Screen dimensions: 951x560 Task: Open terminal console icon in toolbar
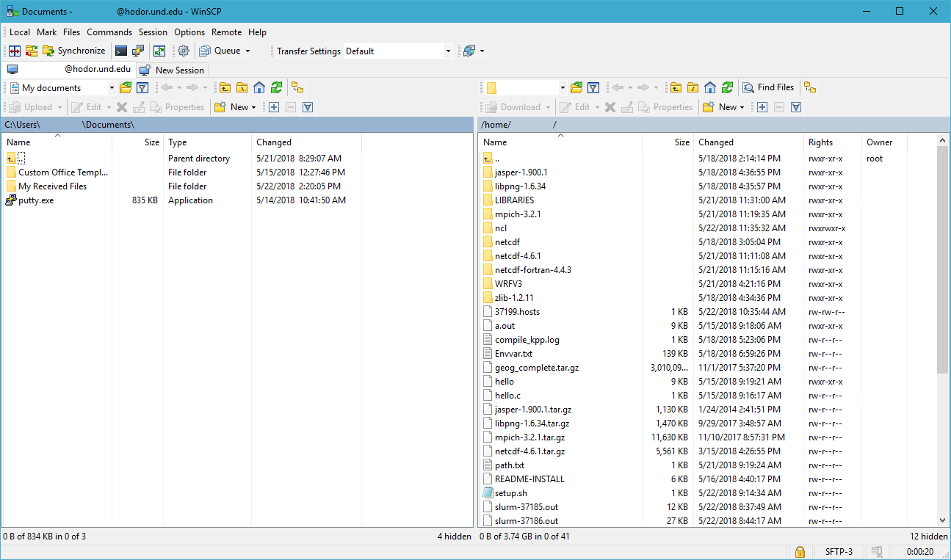tap(121, 51)
